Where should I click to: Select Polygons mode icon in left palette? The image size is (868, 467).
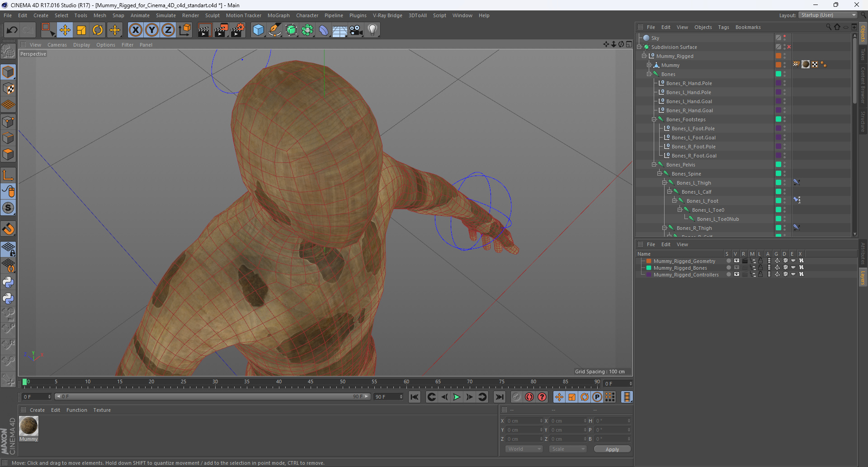pos(8,155)
